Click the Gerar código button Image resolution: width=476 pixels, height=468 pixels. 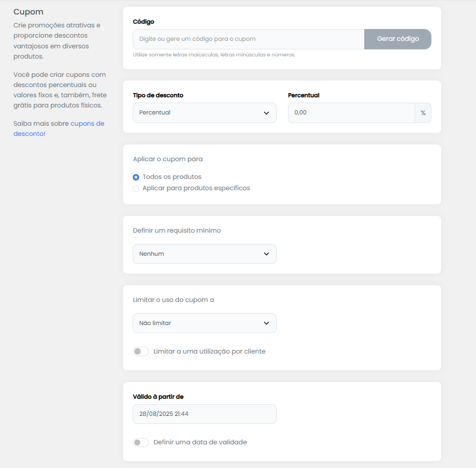(x=398, y=39)
